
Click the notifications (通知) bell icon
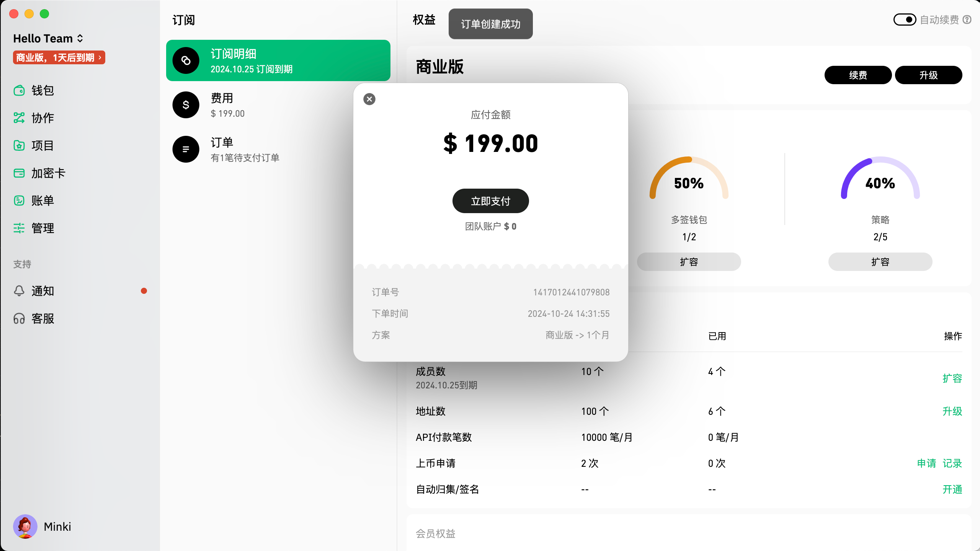coord(19,291)
